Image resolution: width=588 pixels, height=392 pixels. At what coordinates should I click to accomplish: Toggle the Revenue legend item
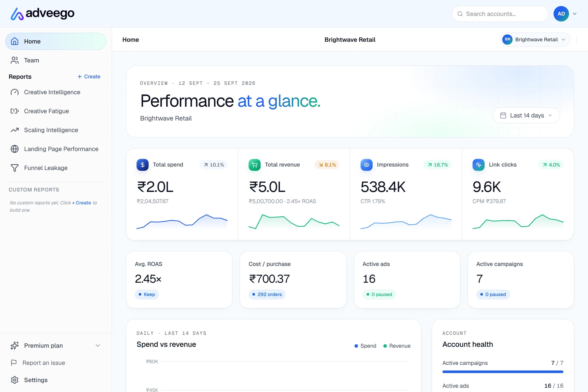[x=397, y=346]
